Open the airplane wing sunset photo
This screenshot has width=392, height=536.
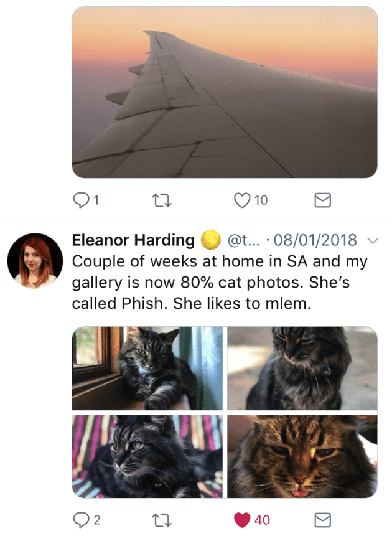(x=225, y=92)
